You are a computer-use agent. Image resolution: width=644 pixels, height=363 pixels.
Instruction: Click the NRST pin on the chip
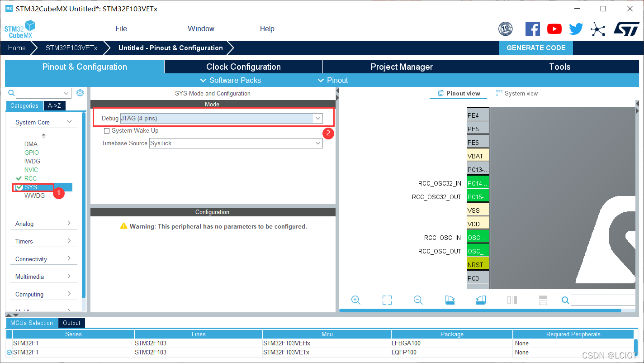pos(478,264)
